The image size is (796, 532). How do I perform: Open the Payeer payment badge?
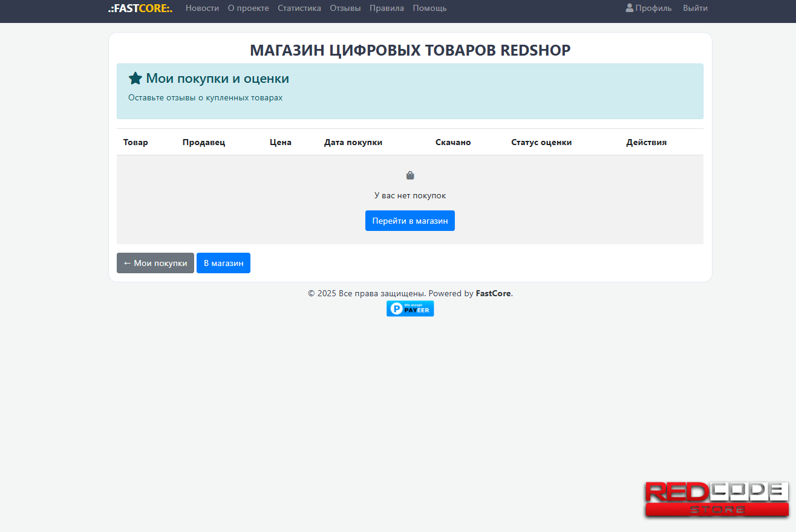pos(410,308)
